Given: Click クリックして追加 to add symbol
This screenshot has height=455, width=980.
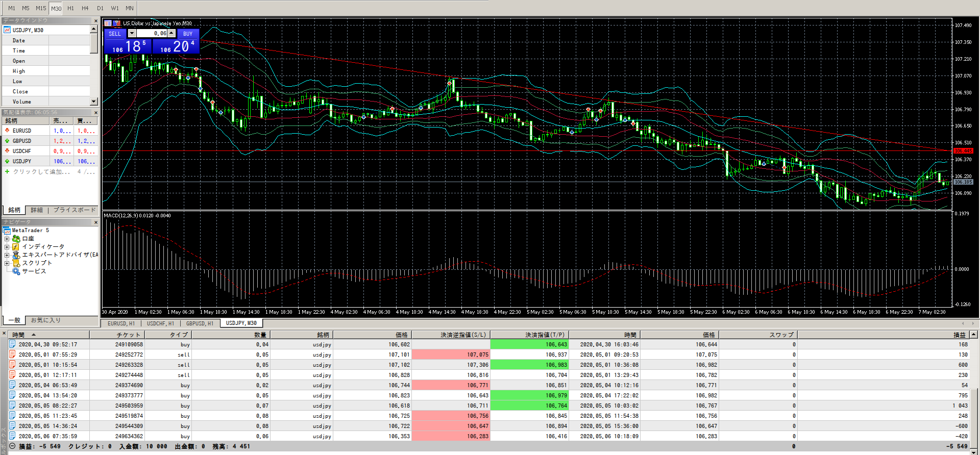Looking at the screenshot, I should [x=42, y=172].
